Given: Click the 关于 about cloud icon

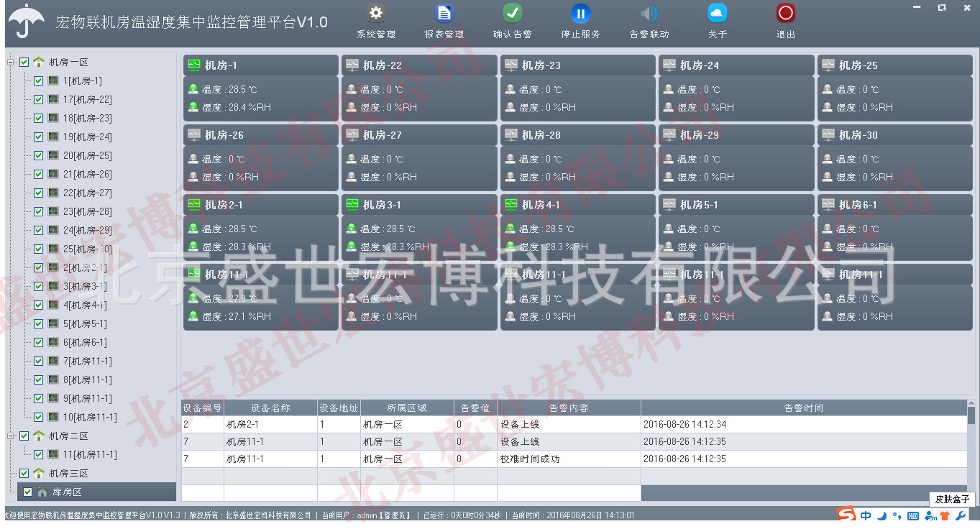Looking at the screenshot, I should 717,12.
